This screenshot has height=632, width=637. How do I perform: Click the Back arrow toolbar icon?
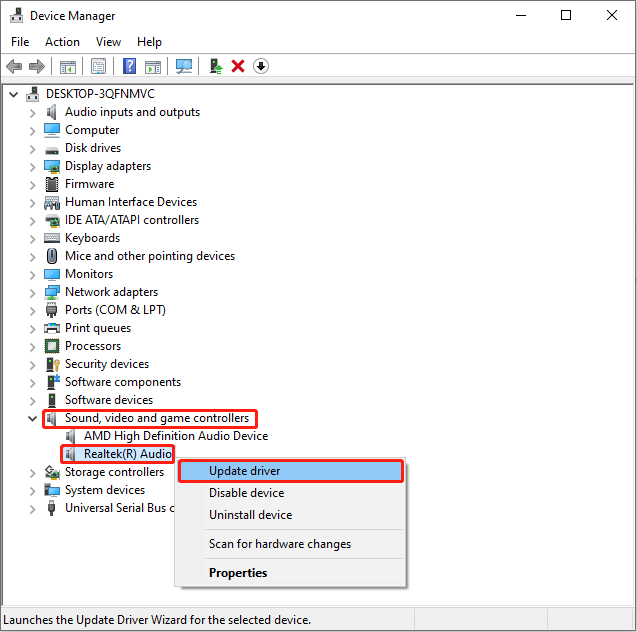coord(14,66)
